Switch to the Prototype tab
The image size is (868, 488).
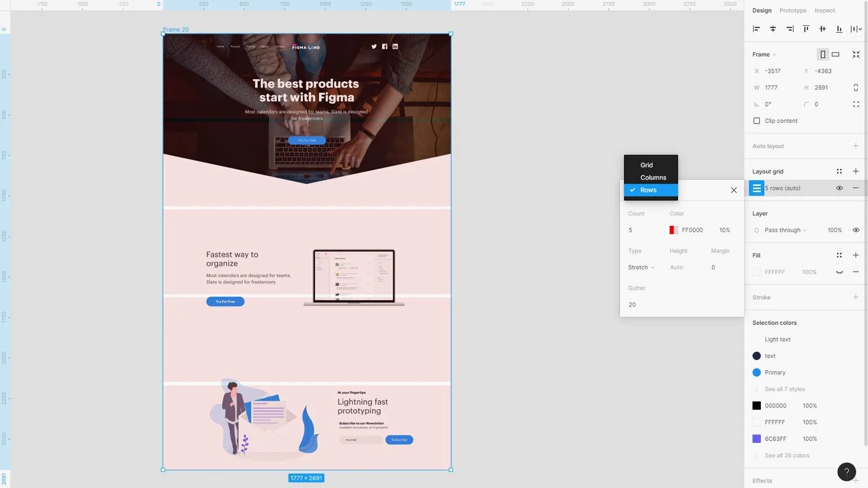click(x=793, y=11)
